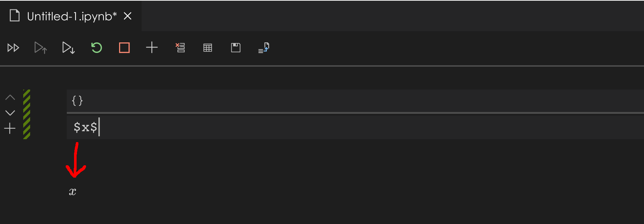
Task: Export the notebook
Action: pos(264,47)
